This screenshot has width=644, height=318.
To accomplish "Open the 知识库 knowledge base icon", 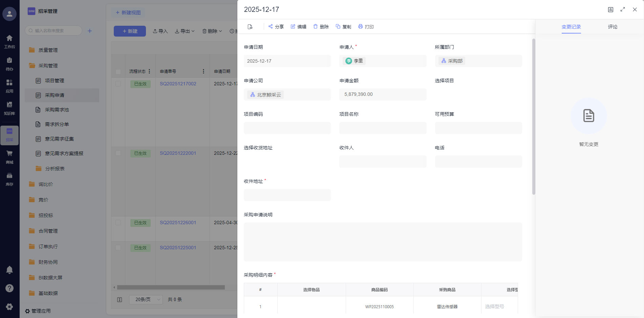I will coord(9,105).
